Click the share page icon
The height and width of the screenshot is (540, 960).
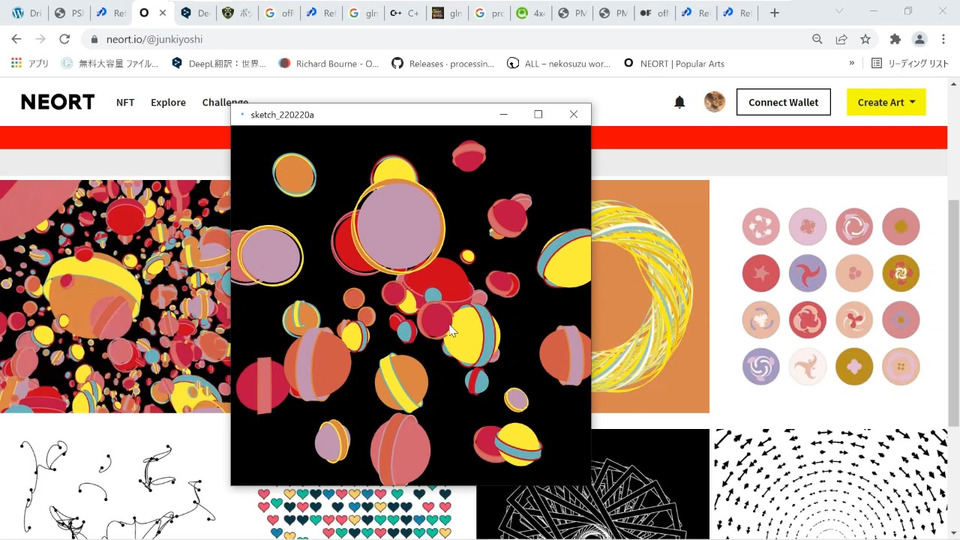point(841,39)
